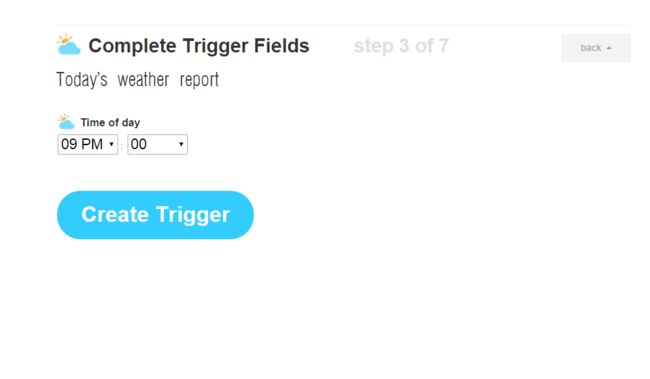Click the arrow of the 00 minutes selector
This screenshot has height=379, width=650.
[x=181, y=144]
